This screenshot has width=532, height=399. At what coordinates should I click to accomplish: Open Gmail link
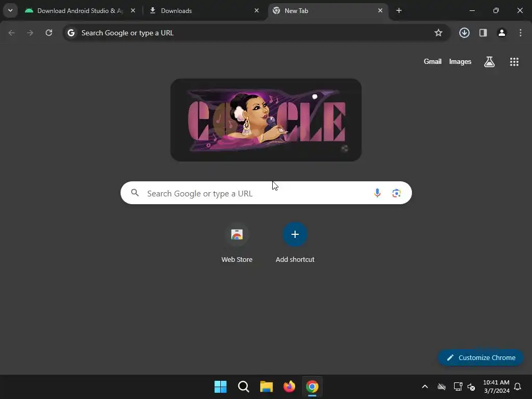433,61
